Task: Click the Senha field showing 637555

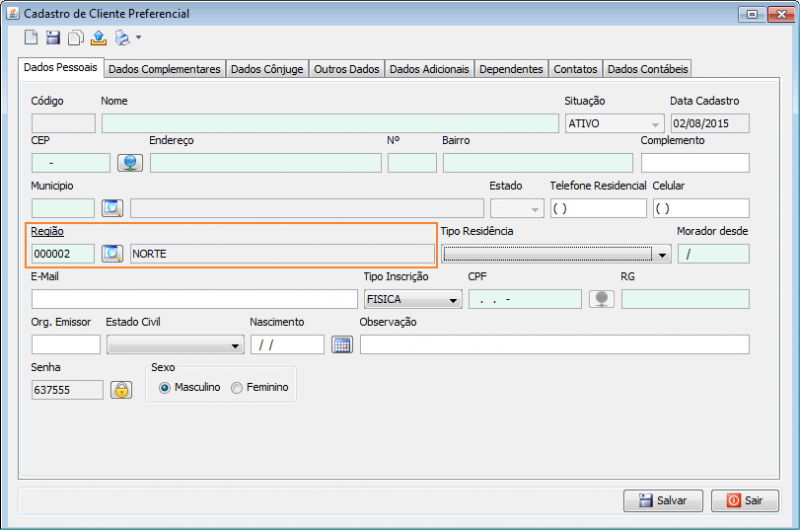Action: pyautogui.click(x=67, y=390)
